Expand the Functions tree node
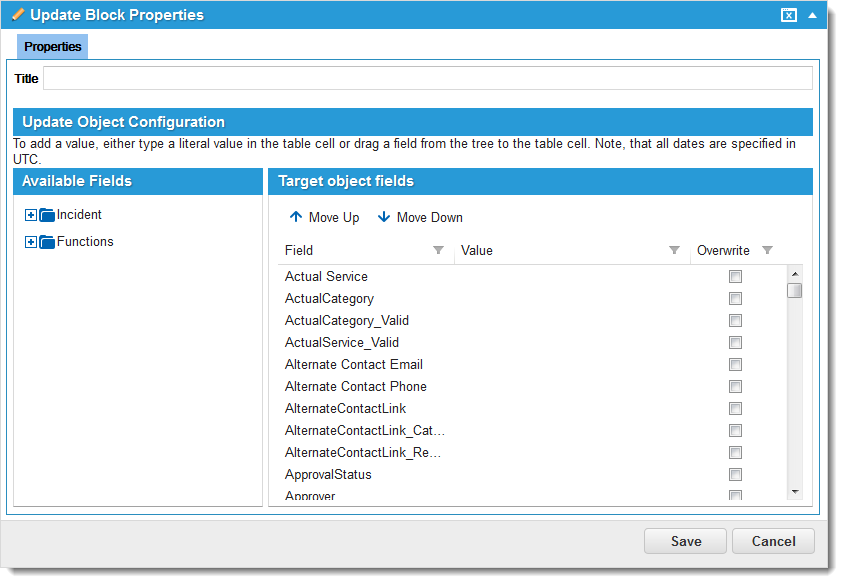Screen dimensions: 843x583 31,242
